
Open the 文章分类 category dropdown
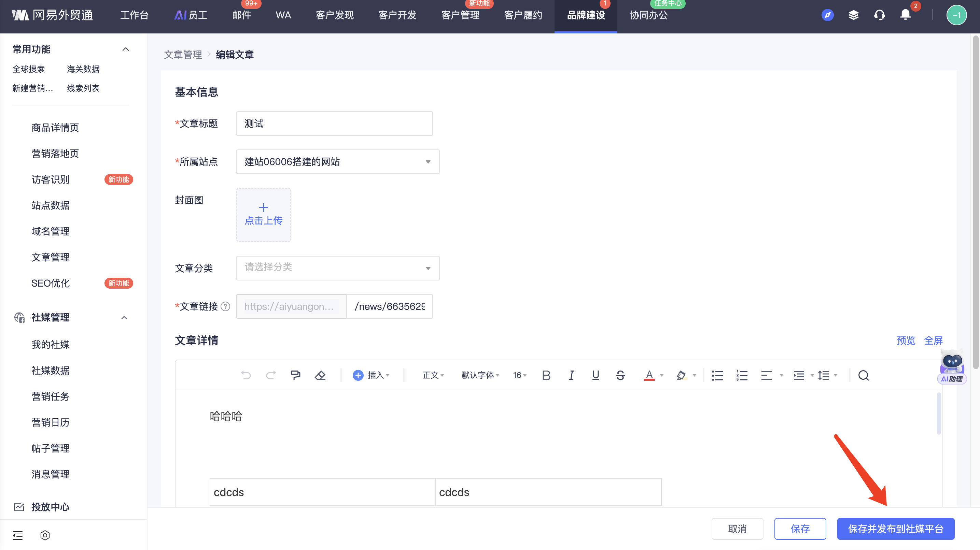click(337, 268)
